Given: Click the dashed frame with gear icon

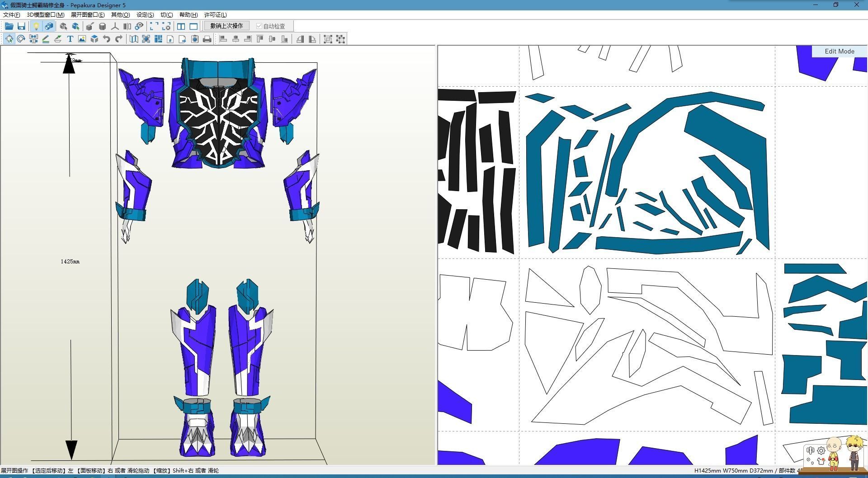Looking at the screenshot, I should pos(166,26).
